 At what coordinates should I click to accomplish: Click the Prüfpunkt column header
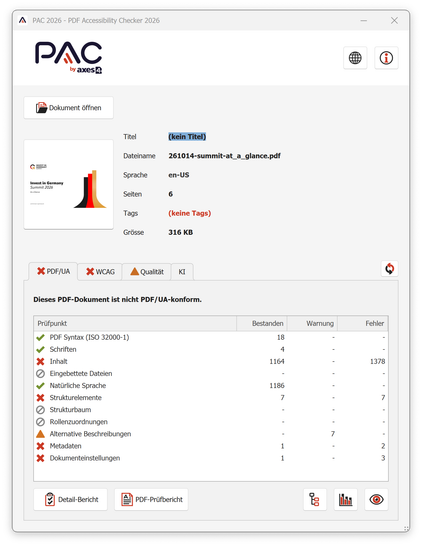135,323
